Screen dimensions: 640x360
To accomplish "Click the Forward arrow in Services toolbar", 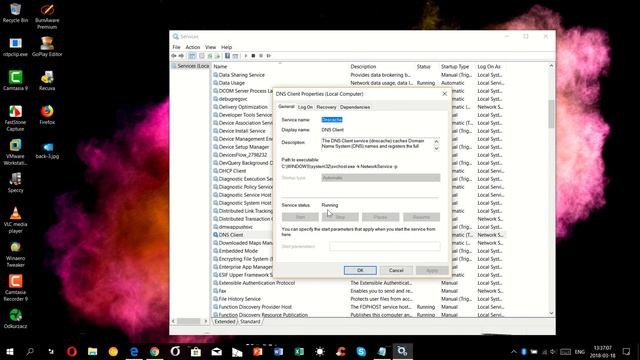I will pyautogui.click(x=181, y=56).
